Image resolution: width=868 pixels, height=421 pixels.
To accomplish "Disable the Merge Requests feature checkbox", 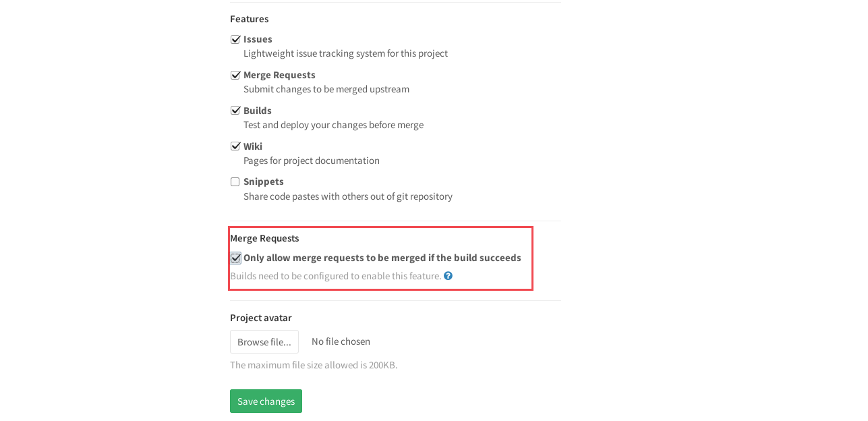I will click(235, 75).
